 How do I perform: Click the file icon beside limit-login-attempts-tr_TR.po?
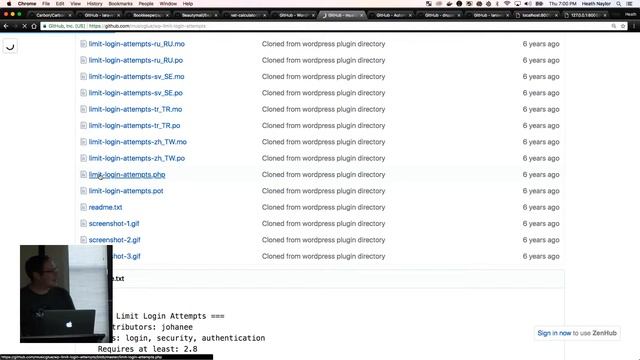83,125
